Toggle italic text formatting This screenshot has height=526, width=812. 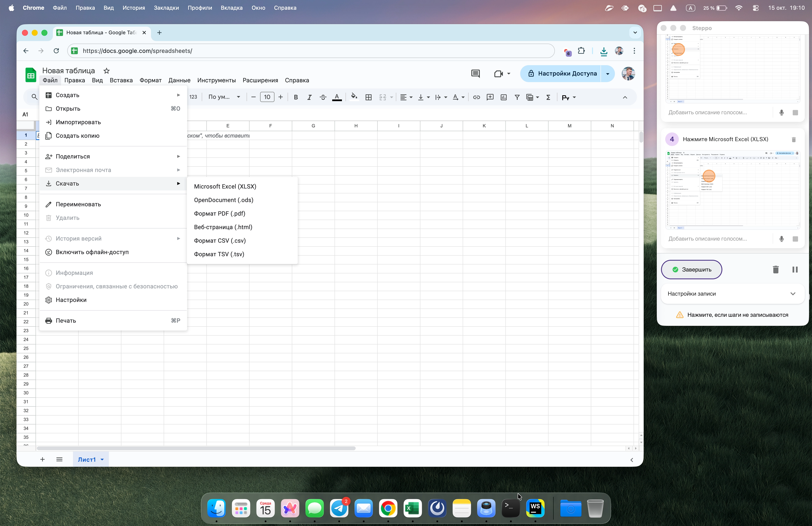click(x=309, y=97)
